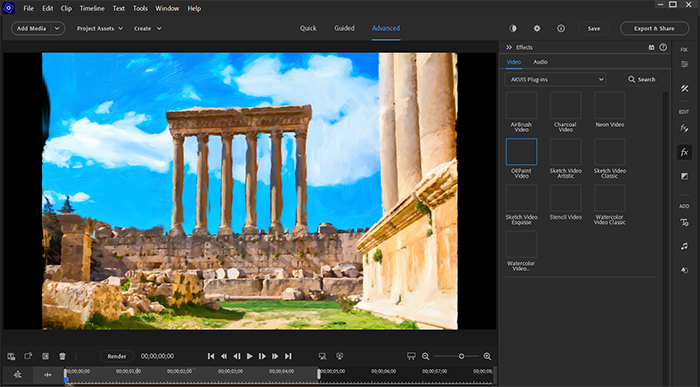Select the Advanced mode tab
Image resolution: width=700 pixels, height=387 pixels.
click(x=386, y=28)
